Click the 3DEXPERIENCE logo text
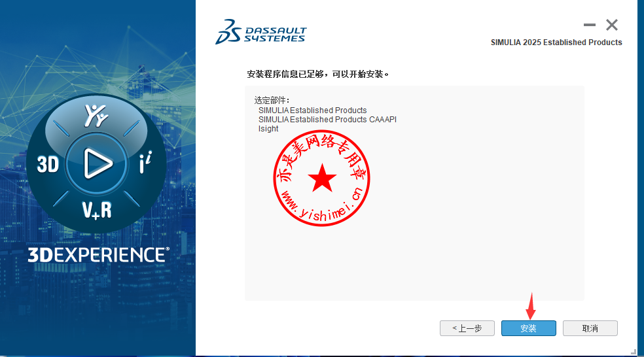 (99, 255)
